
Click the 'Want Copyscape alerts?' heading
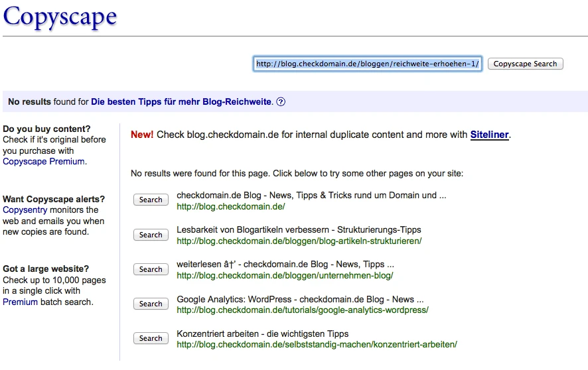point(54,199)
